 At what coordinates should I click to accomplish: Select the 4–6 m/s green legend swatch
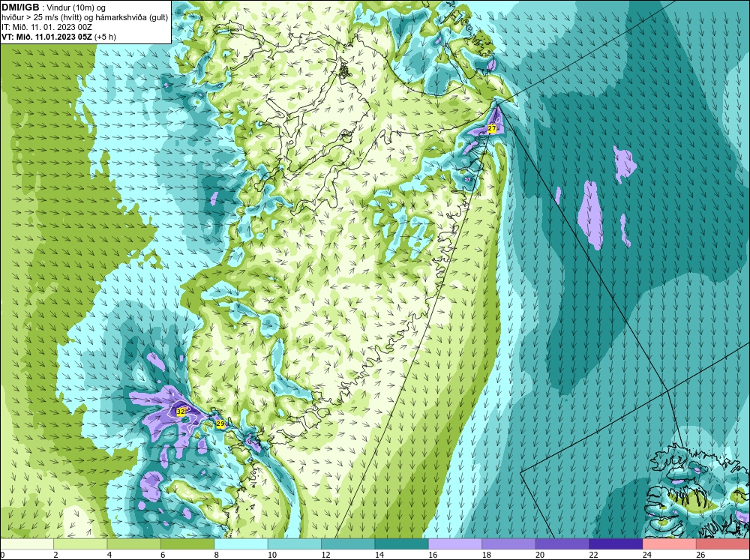(134, 544)
